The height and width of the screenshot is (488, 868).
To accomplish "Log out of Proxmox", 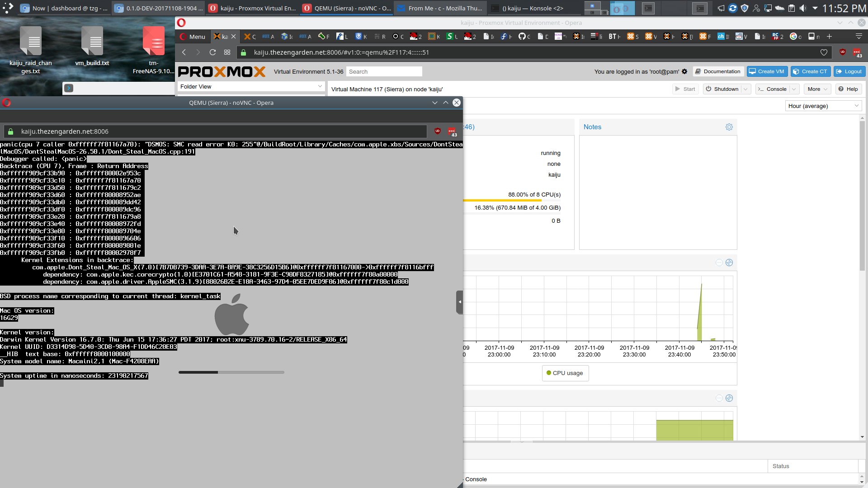I will 849,71.
